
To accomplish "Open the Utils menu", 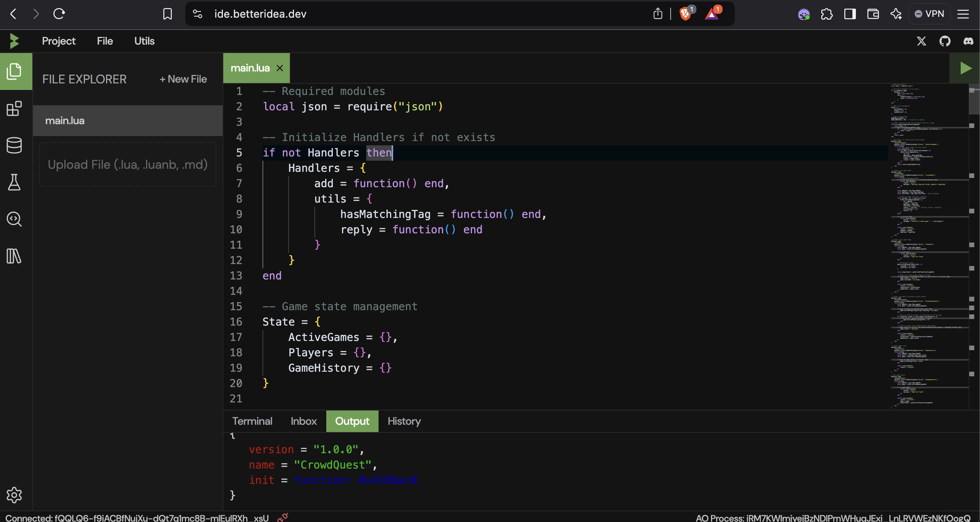I will point(144,41).
